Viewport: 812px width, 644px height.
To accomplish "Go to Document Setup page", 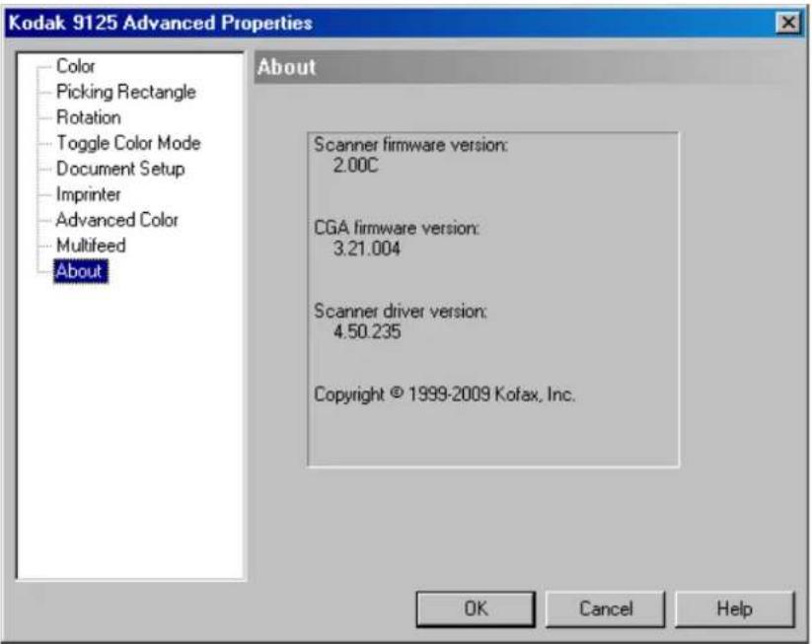I will (x=120, y=169).
